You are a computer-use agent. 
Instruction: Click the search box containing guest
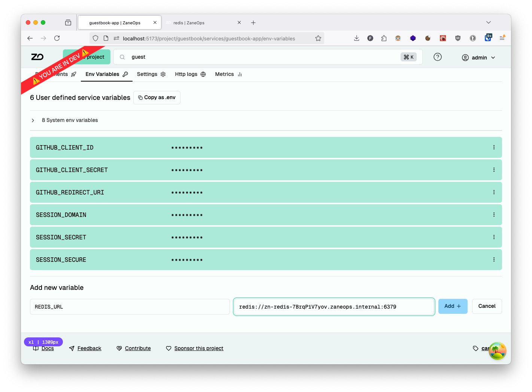click(268, 57)
